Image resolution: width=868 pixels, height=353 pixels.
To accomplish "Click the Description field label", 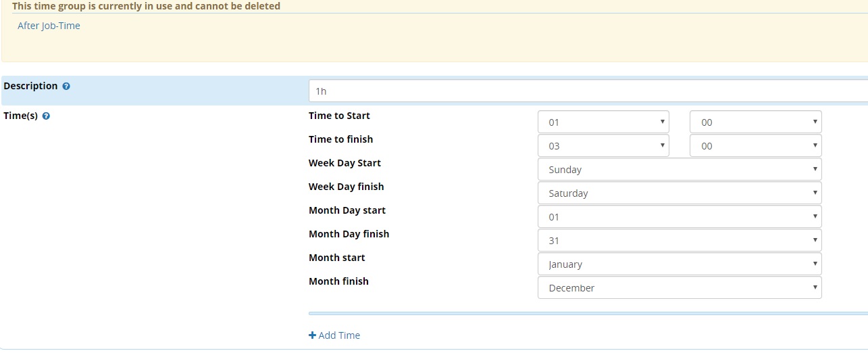I will click(30, 86).
